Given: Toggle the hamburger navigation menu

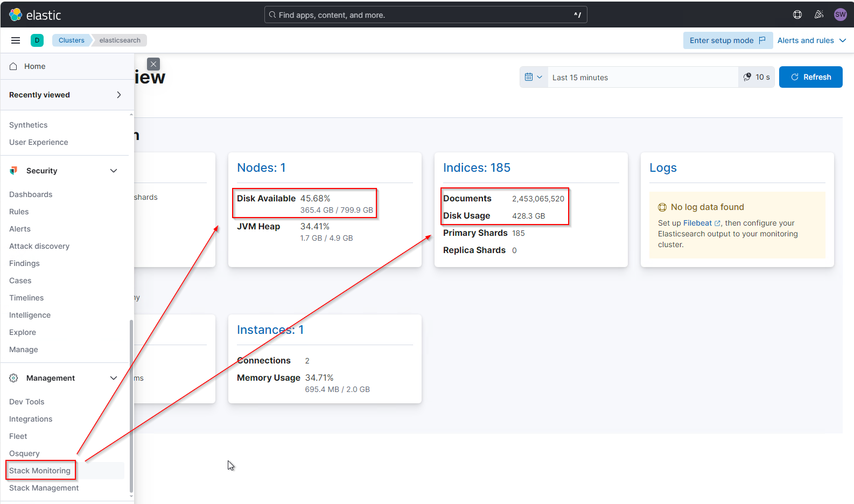Looking at the screenshot, I should pos(16,40).
